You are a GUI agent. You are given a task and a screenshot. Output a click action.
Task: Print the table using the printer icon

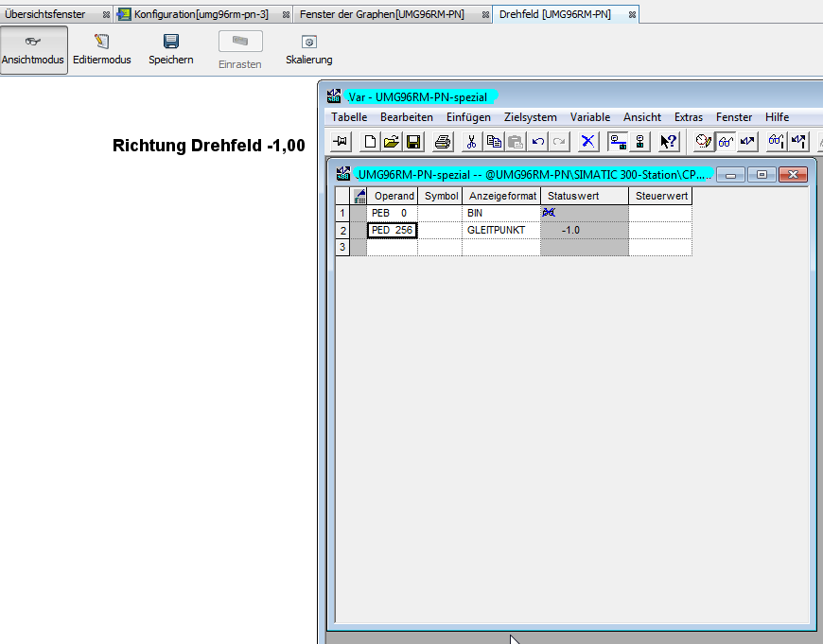pyautogui.click(x=442, y=142)
